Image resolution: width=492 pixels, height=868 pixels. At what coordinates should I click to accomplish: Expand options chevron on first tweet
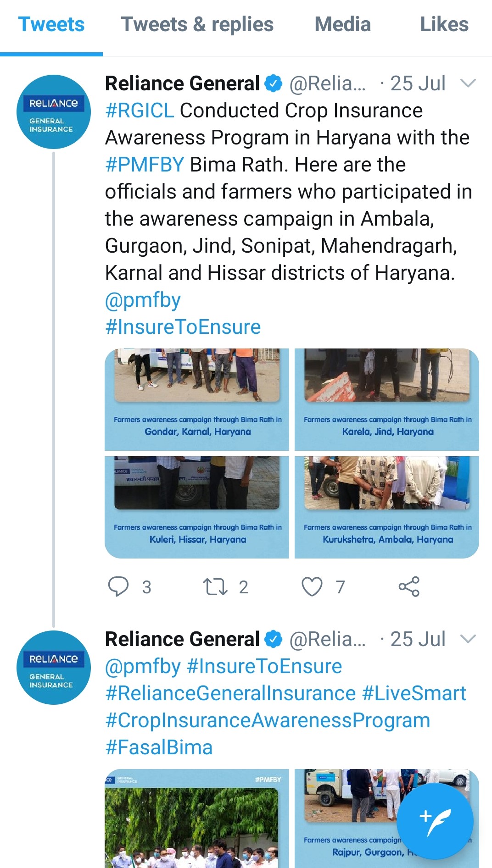tap(468, 83)
